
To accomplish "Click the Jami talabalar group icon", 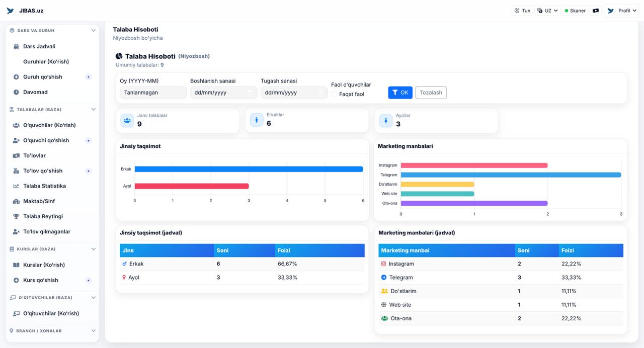I will [127, 121].
